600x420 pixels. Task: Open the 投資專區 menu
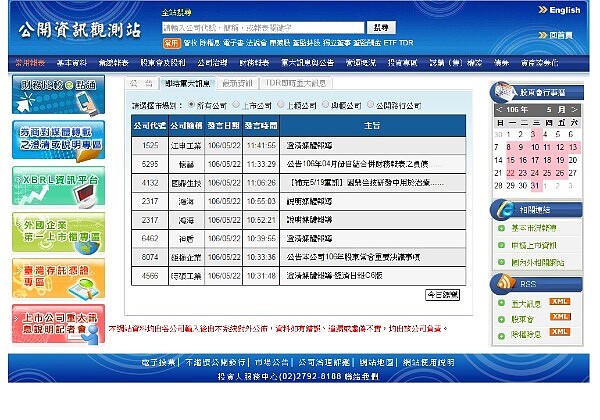click(402, 63)
